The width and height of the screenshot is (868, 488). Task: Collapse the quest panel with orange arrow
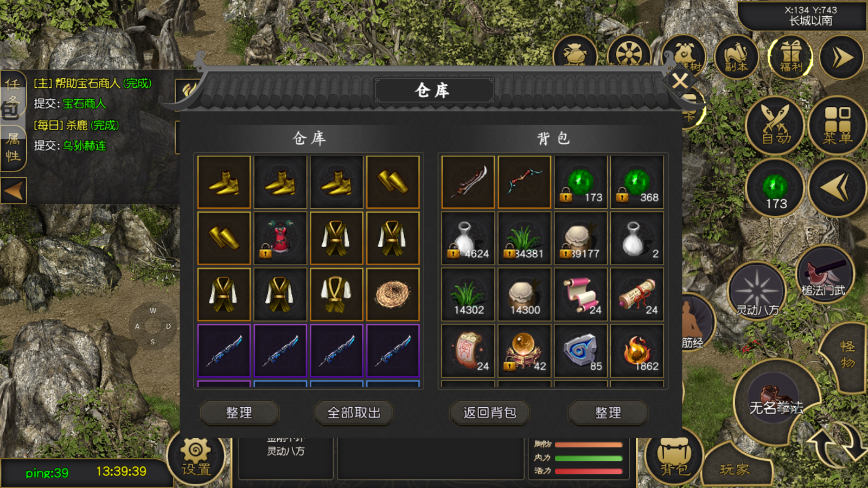14,191
